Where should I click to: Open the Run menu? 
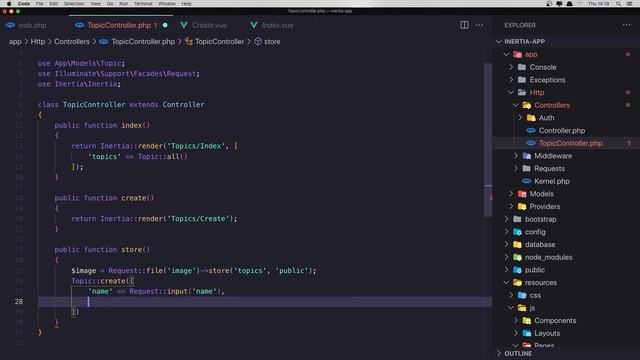[x=123, y=4]
